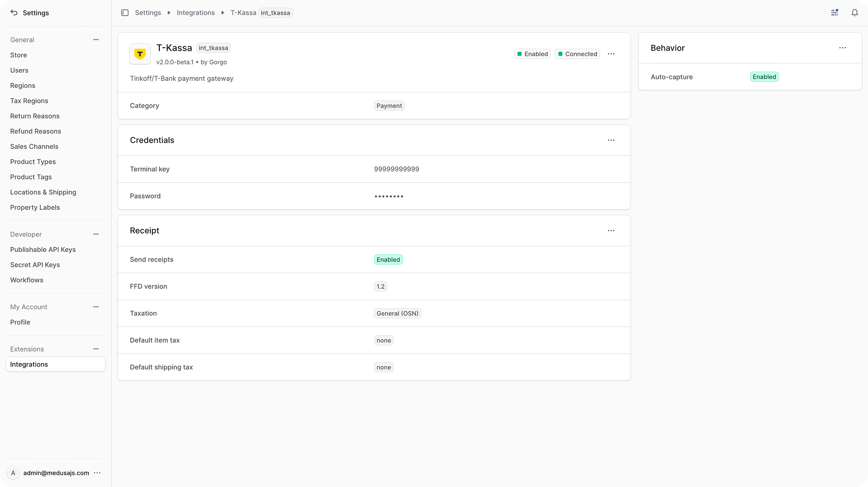Click the Default shipping tax none badge
The image size is (868, 487).
384,367
